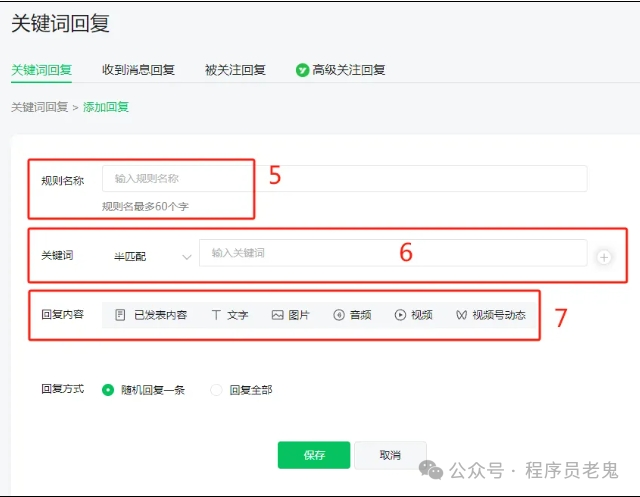Cancel with the 取消 button
Screen dimensions: 640x497
390,455
